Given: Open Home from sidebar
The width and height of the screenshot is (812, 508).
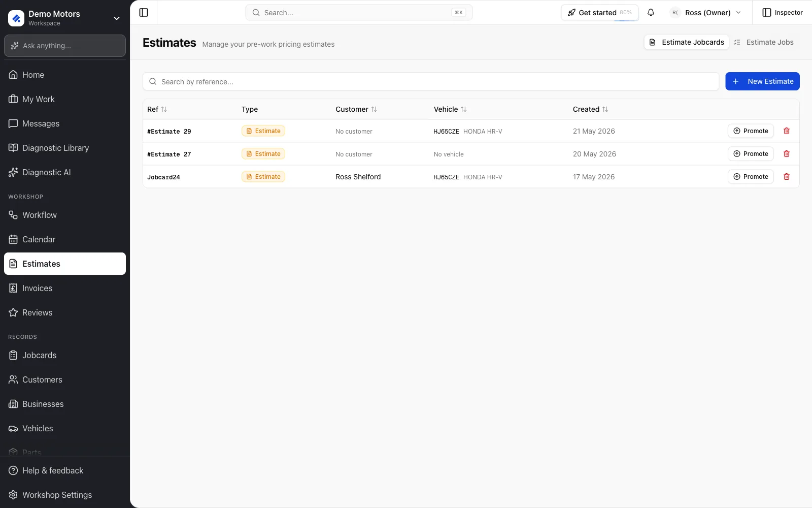Looking at the screenshot, I should pyautogui.click(x=65, y=75).
